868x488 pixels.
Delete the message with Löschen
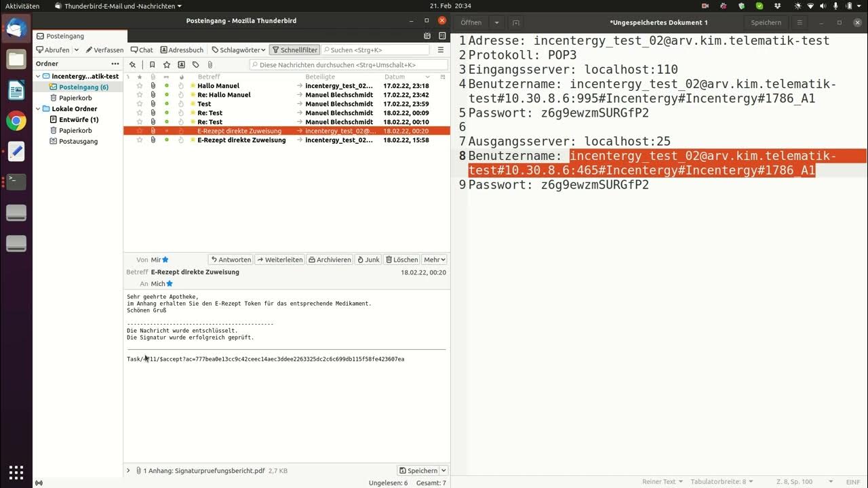[x=401, y=260]
